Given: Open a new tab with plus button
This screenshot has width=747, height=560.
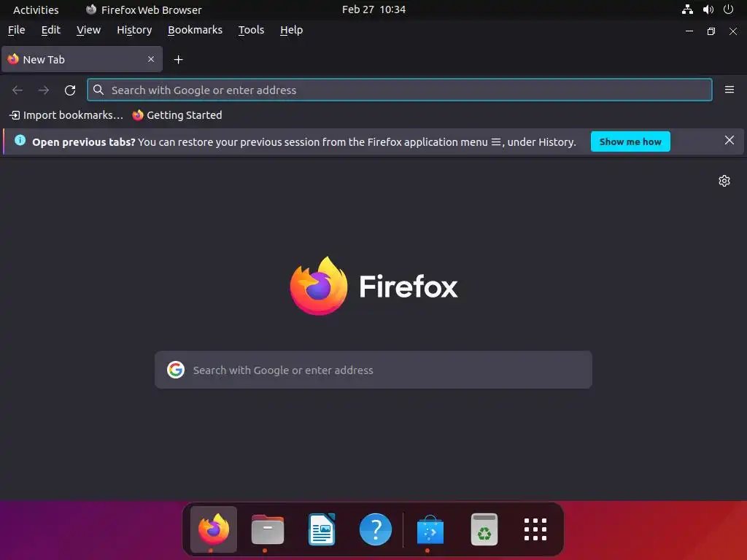Looking at the screenshot, I should point(178,60).
